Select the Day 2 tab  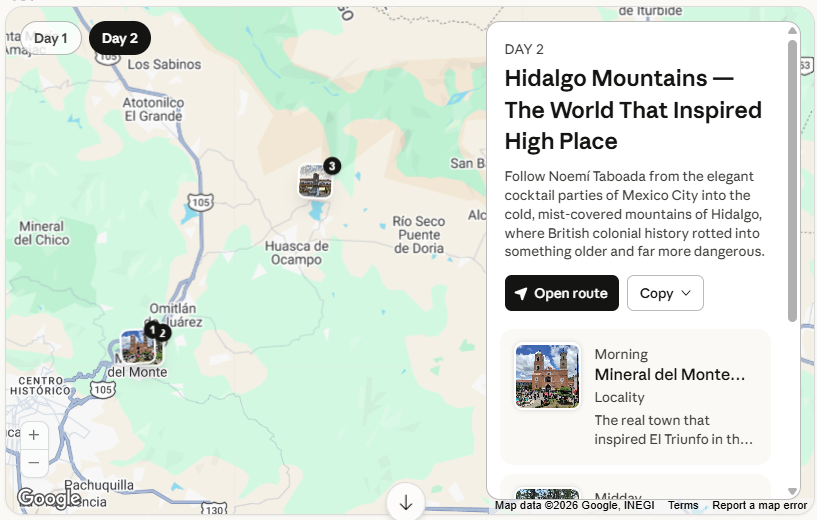click(120, 38)
